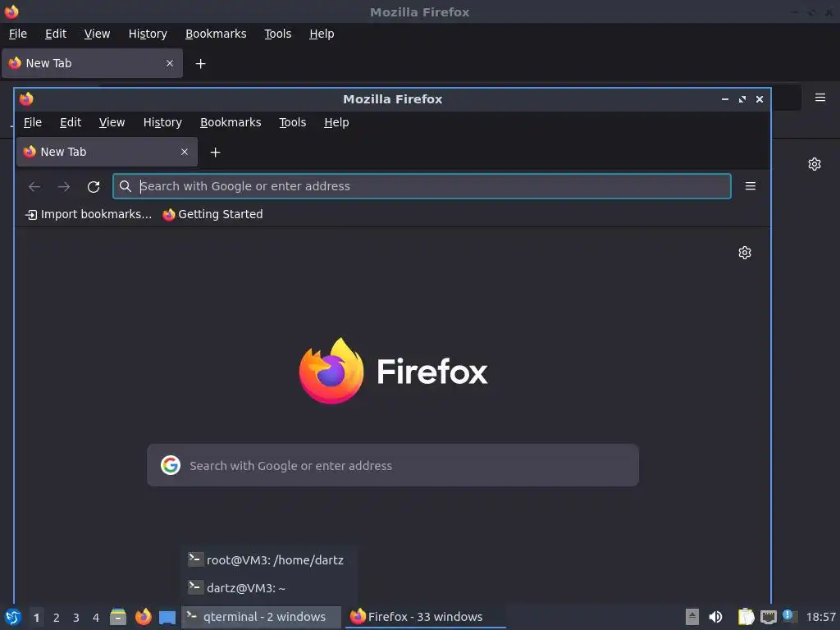This screenshot has width=840, height=630.
Task: Reload the page in the front Firefox window
Action: (x=94, y=186)
